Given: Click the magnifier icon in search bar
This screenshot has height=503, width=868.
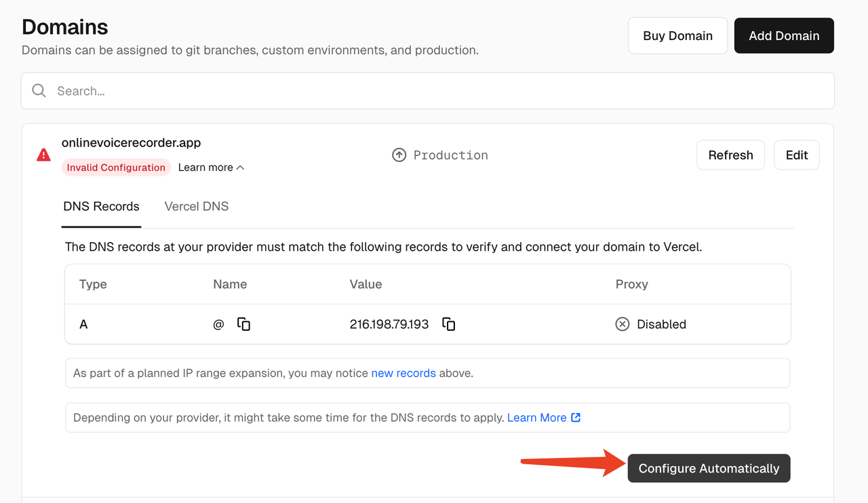Looking at the screenshot, I should (x=39, y=91).
